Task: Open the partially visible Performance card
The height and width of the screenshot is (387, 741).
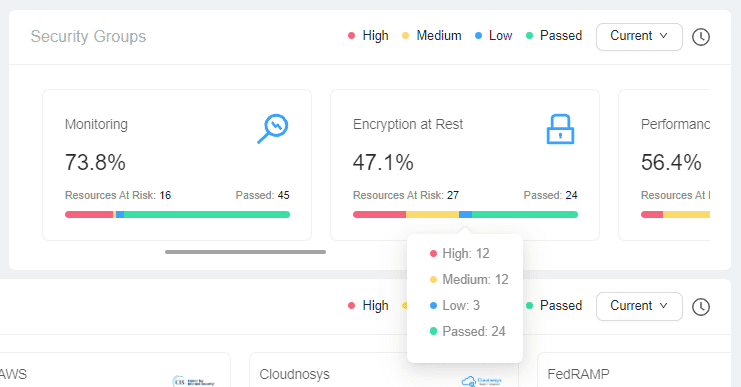Action: [664, 165]
